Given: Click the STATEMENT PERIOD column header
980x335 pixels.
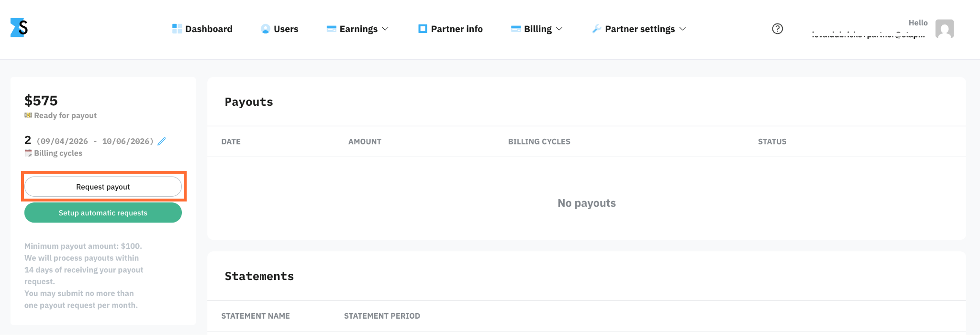Looking at the screenshot, I should click(382, 316).
